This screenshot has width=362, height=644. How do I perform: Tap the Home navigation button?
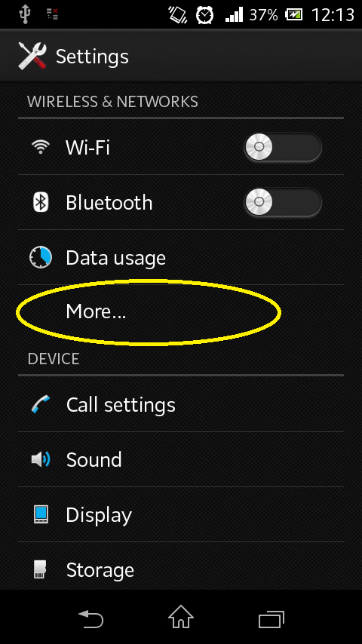click(x=181, y=618)
